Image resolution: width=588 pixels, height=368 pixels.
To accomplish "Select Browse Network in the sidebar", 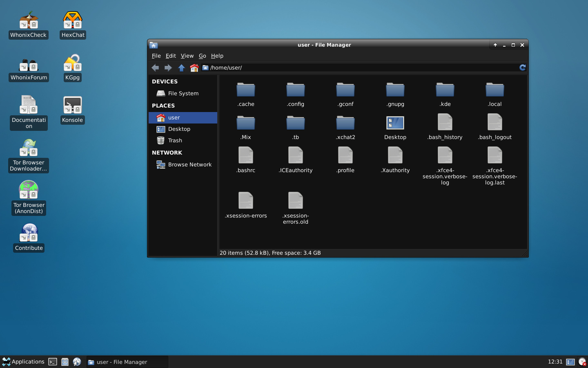I will (x=189, y=164).
